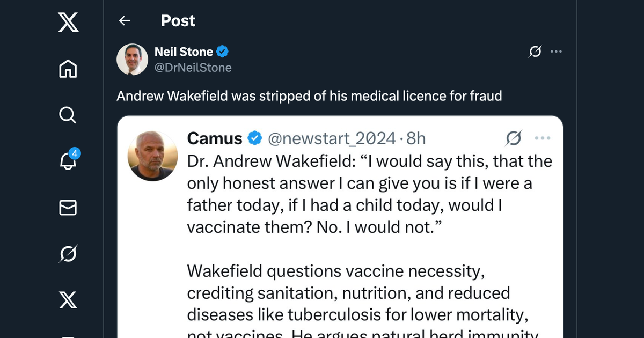Viewport: 644px width, 338px height.
Task: Click the Camus display name
Action: (x=215, y=138)
